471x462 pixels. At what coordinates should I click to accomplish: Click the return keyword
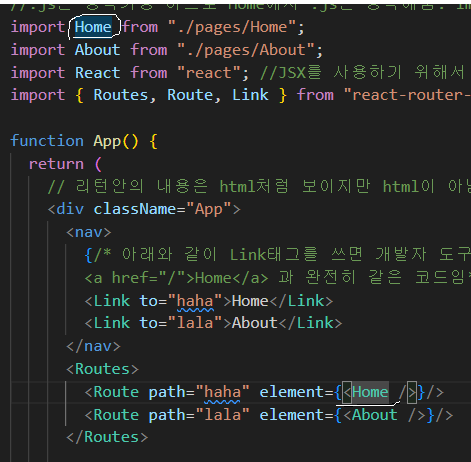[x=56, y=164]
